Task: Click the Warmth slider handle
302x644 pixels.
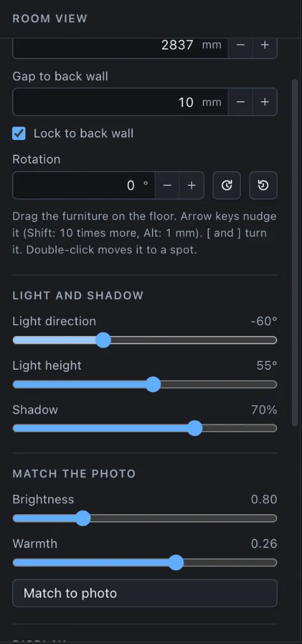Action: (177, 563)
